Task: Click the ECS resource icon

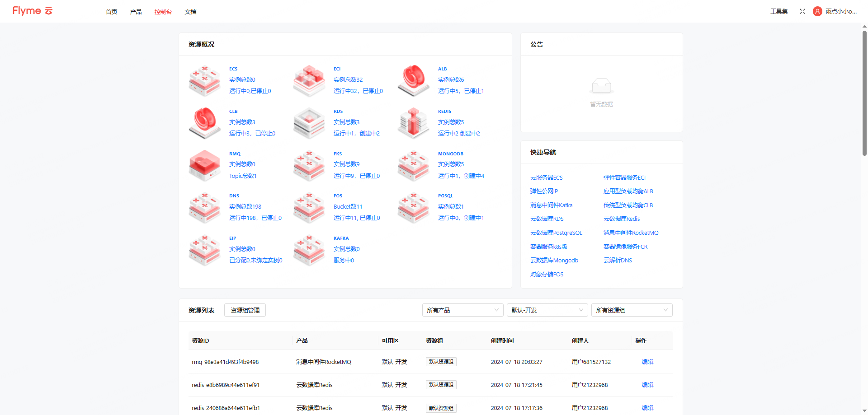Action: (x=205, y=81)
